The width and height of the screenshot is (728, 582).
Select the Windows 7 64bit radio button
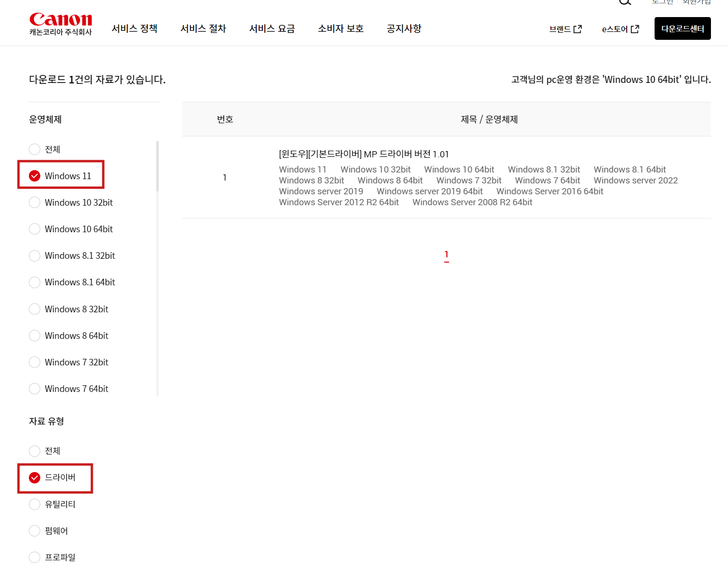(35, 389)
